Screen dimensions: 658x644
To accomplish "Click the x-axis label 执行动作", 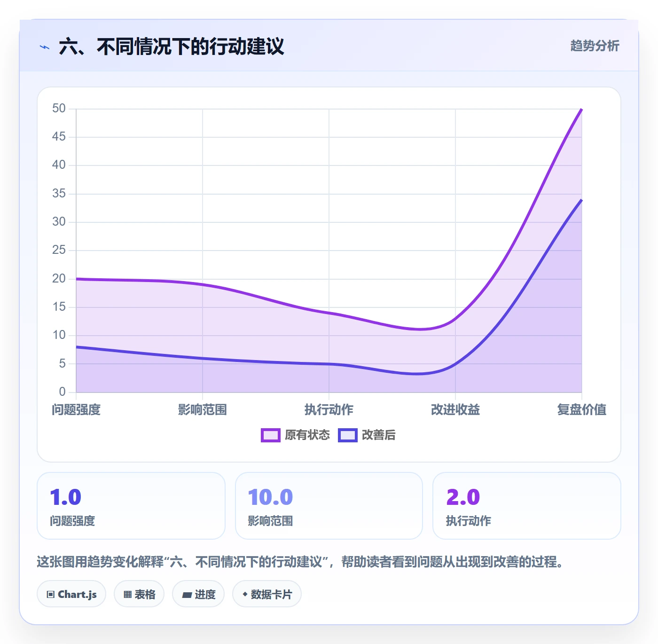I will [329, 409].
